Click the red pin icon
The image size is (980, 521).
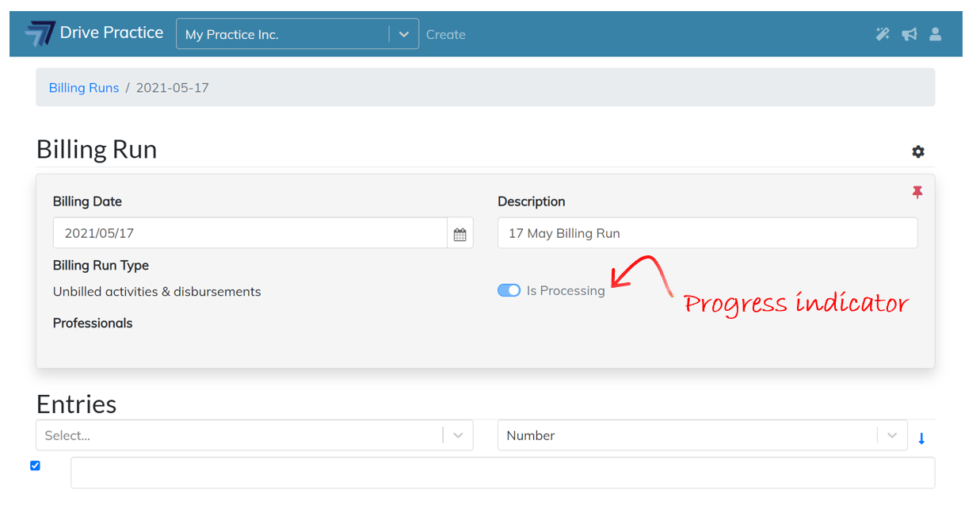pos(917,193)
